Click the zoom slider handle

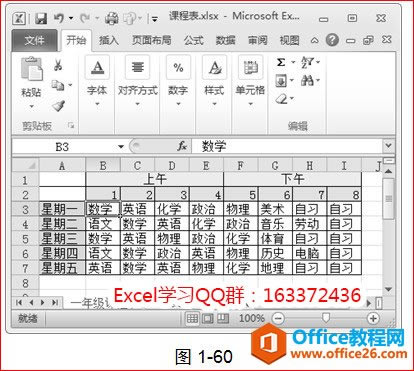(x=326, y=318)
